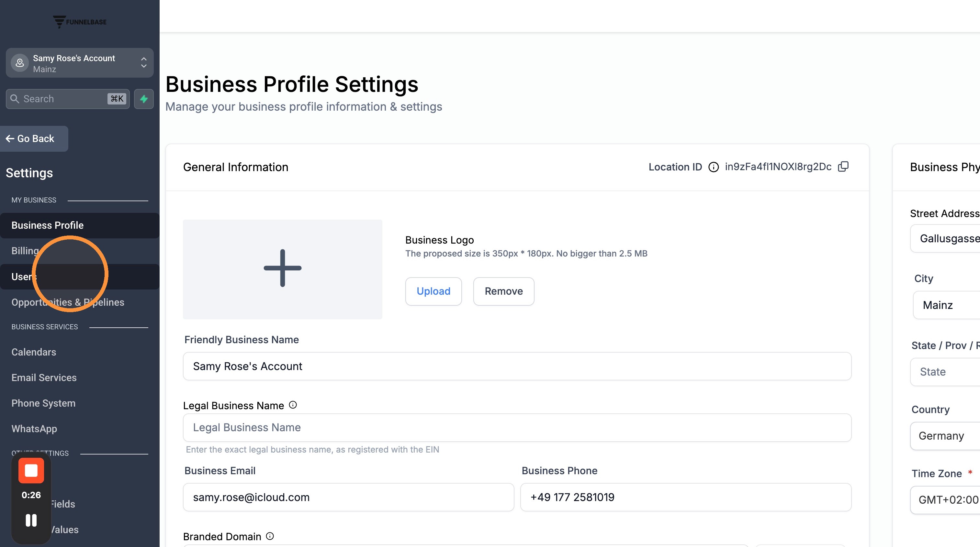Image resolution: width=980 pixels, height=547 pixels.
Task: Focus the sidebar Search field
Action: (x=68, y=99)
